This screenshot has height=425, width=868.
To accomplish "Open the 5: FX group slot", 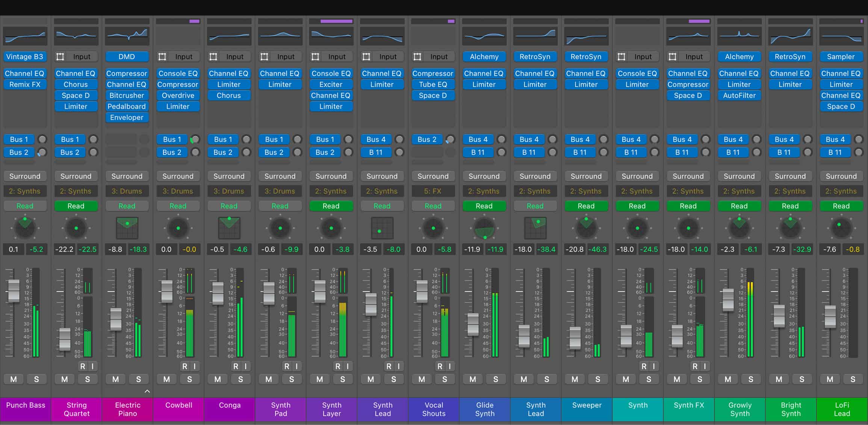I will (x=433, y=191).
